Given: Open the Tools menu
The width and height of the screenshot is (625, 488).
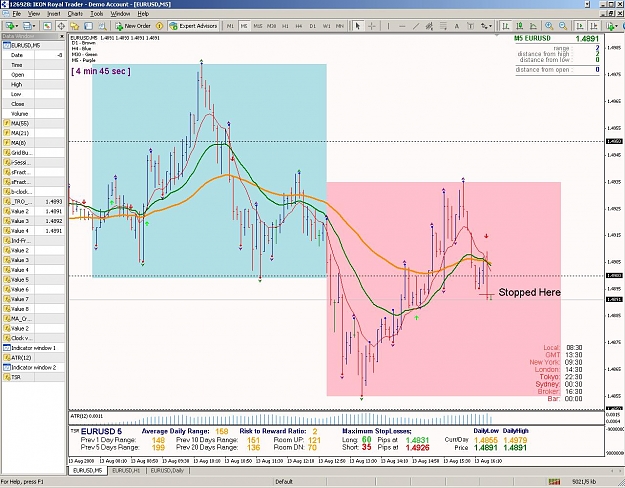Looking at the screenshot, I should coord(96,14).
